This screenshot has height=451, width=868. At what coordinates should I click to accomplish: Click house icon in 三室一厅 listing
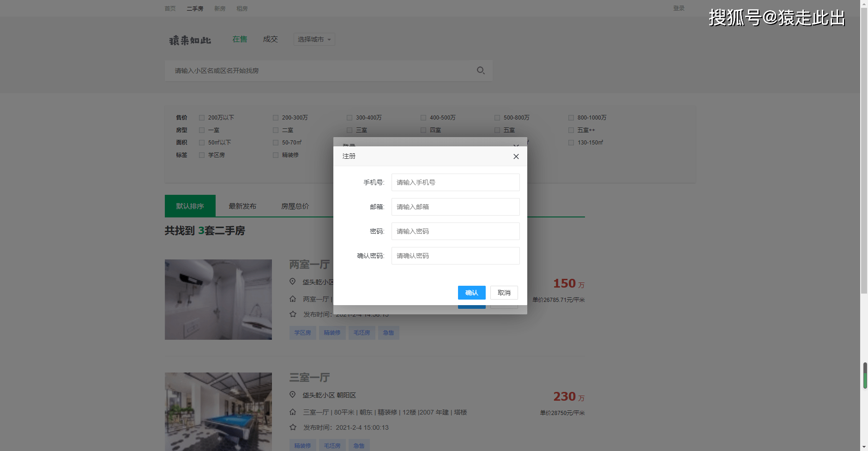(x=292, y=412)
